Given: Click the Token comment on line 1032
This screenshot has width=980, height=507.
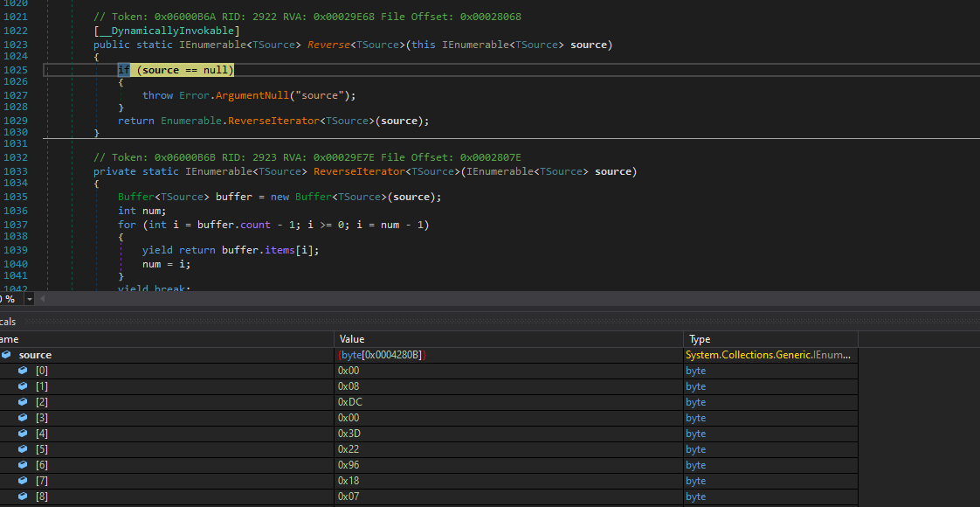Looking at the screenshot, I should pos(307,157).
